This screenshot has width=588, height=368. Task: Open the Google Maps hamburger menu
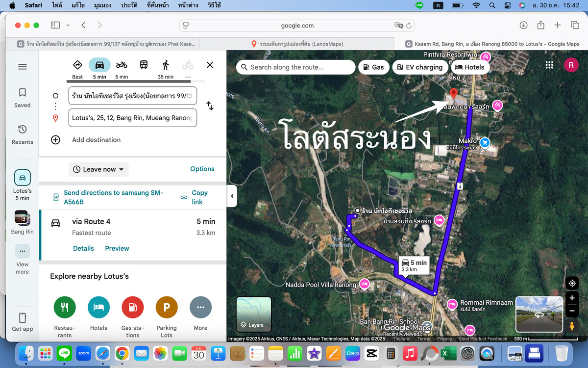pyautogui.click(x=22, y=67)
